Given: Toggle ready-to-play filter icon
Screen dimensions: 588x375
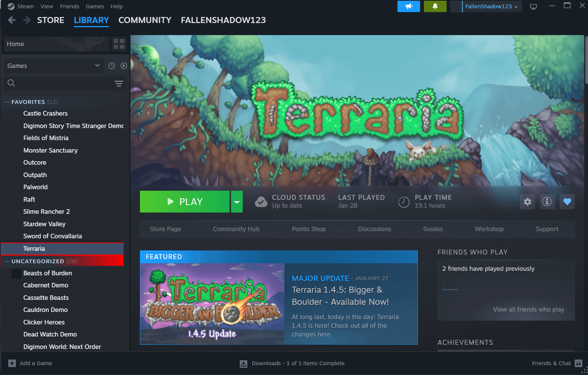Looking at the screenshot, I should pyautogui.click(x=124, y=66).
